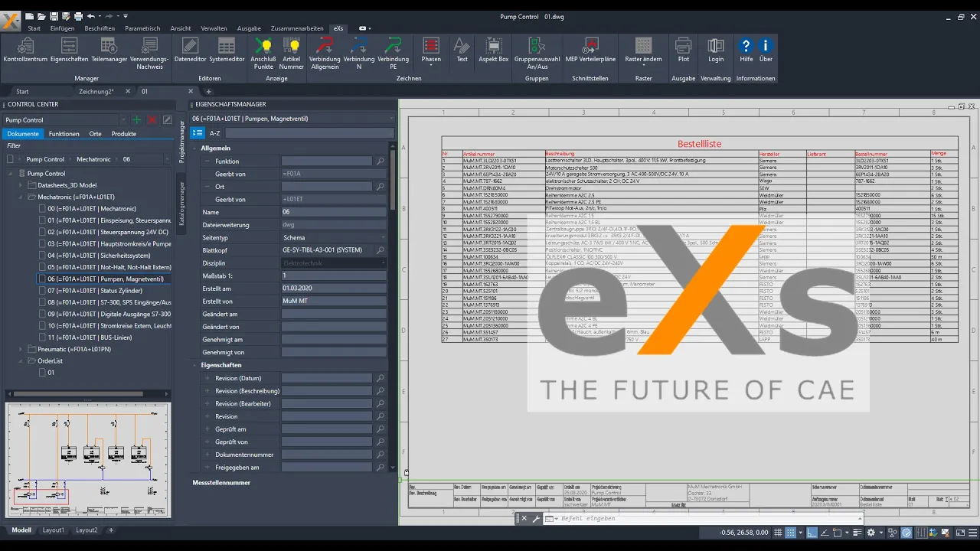Collapse the Allgemein section

194,148
